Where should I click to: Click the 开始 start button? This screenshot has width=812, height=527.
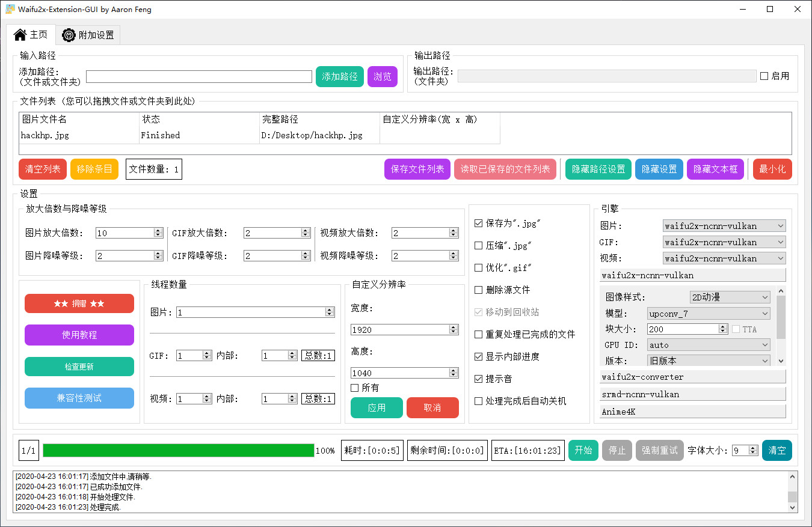[x=583, y=450]
